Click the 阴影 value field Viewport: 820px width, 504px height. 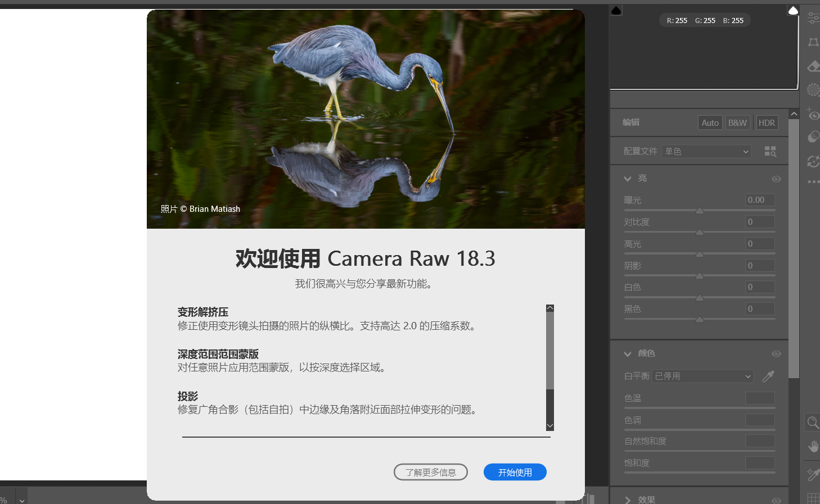pyautogui.click(x=760, y=265)
